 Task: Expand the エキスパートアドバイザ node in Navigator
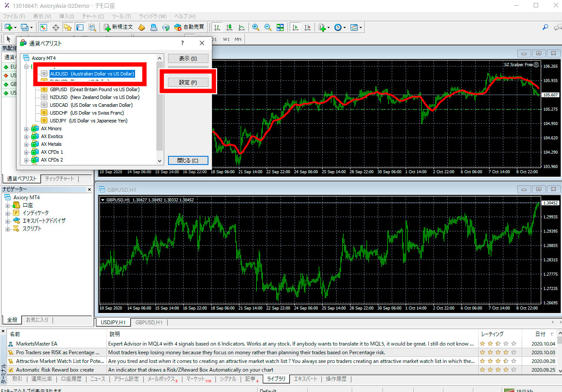pos(7,221)
